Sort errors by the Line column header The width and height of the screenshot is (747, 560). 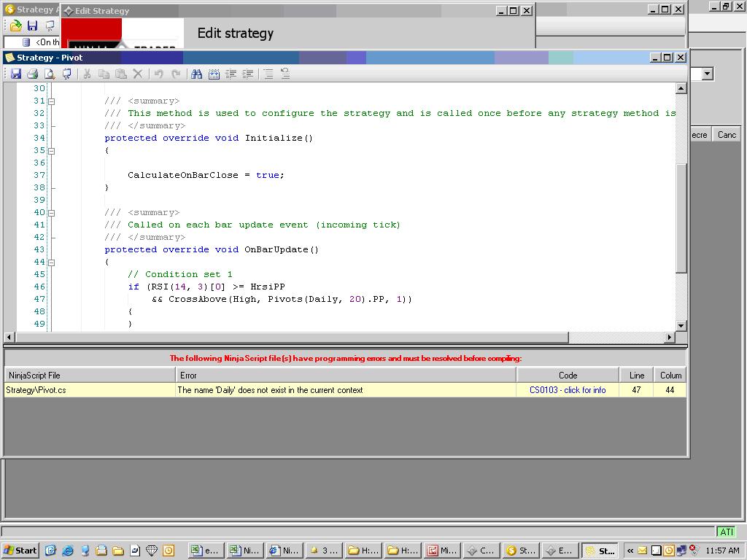click(x=637, y=376)
